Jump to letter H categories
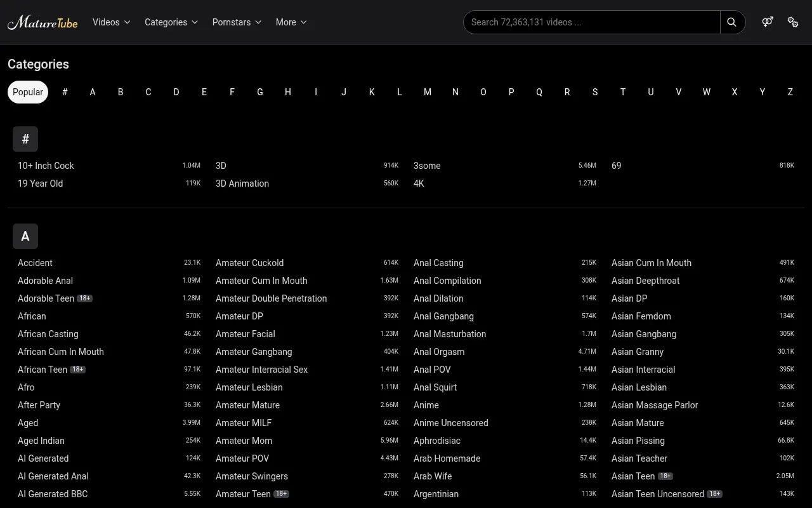812x508 pixels. pos(288,92)
